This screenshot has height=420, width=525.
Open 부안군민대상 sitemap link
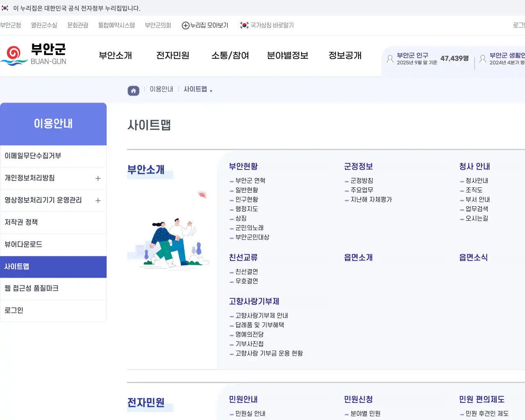point(252,237)
